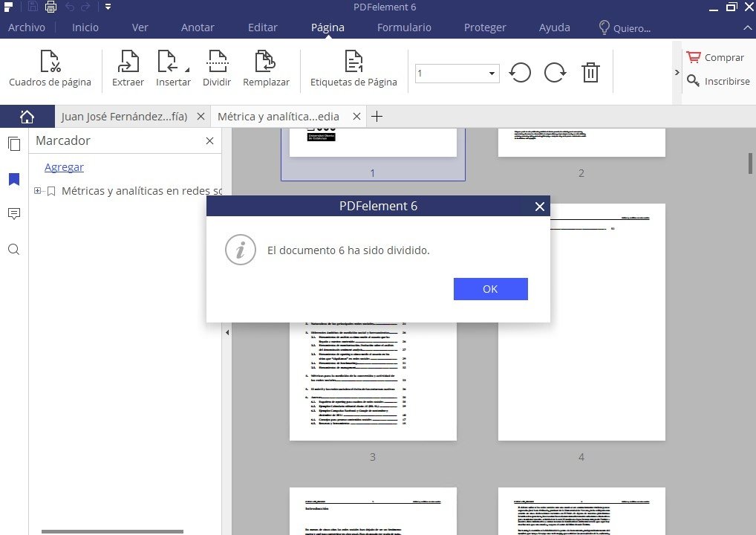
Task: Expand hidden toolbar options arrow
Action: point(677,72)
